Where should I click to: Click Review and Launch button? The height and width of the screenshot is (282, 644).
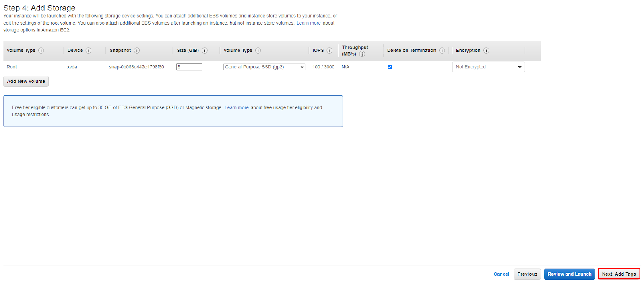coord(570,274)
